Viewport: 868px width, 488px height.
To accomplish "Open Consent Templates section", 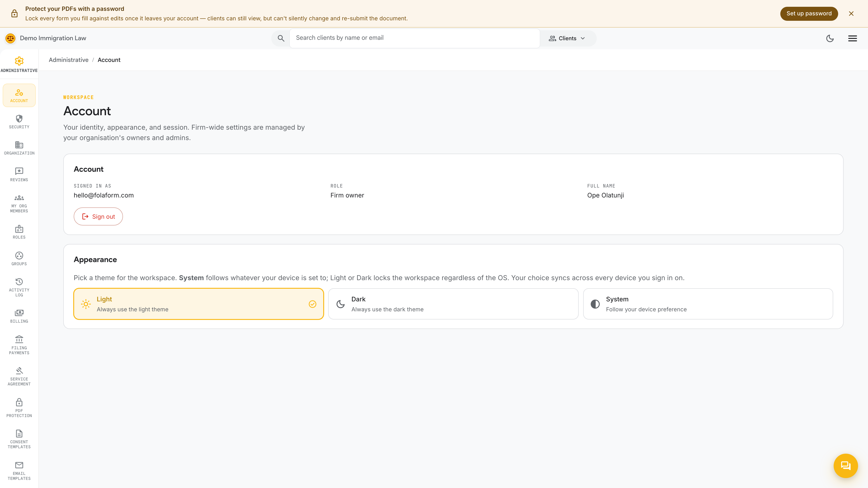I will click(19, 439).
